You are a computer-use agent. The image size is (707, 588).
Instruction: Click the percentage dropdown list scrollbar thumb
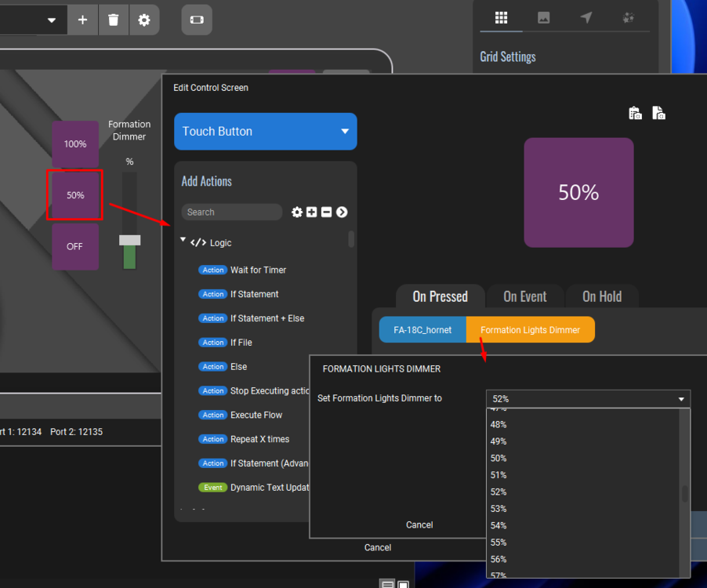pyautogui.click(x=685, y=494)
